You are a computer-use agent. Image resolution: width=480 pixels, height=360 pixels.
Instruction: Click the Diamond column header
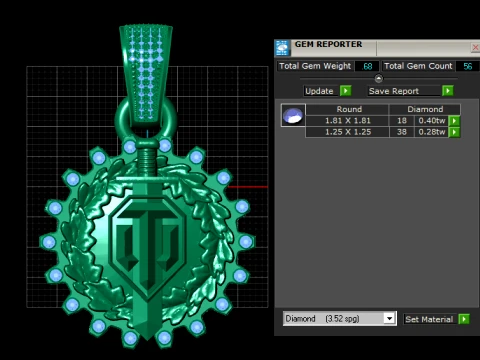tap(425, 109)
